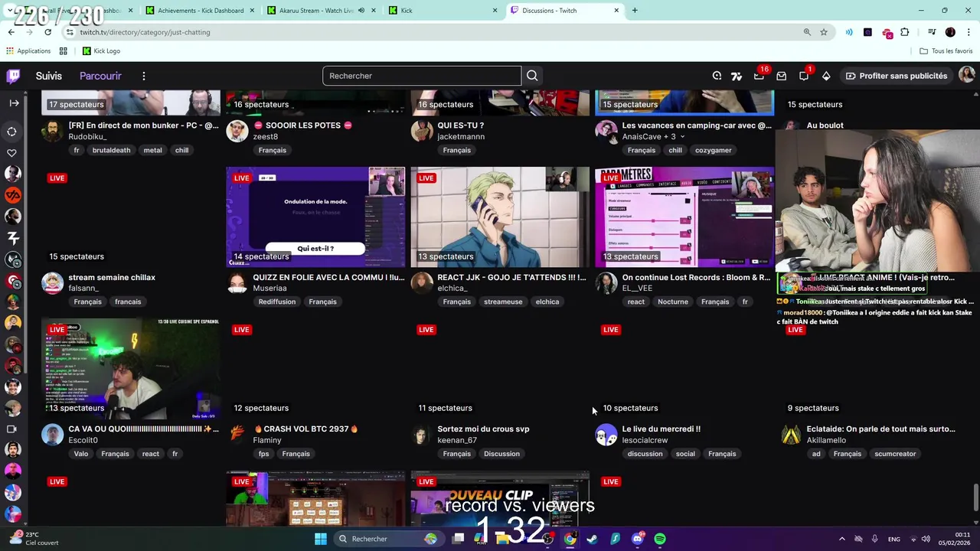Expand the AnaisCave + 3 chevron
The width and height of the screenshot is (980, 551).
682,137
